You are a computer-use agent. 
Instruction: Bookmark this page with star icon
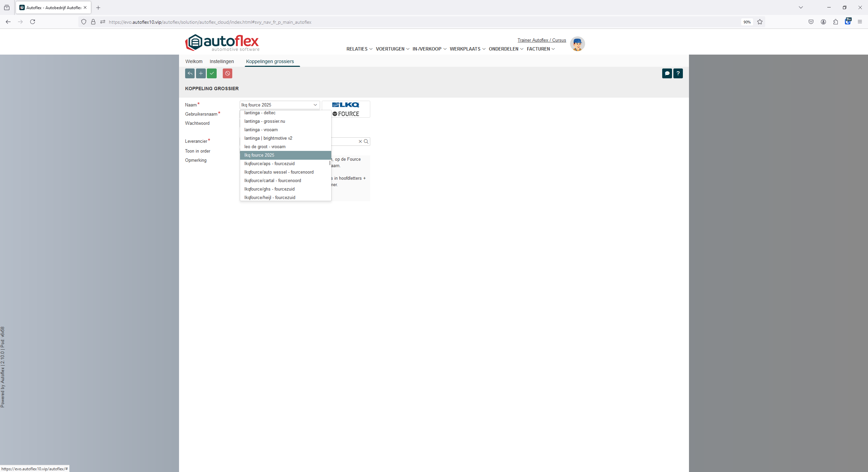click(760, 22)
